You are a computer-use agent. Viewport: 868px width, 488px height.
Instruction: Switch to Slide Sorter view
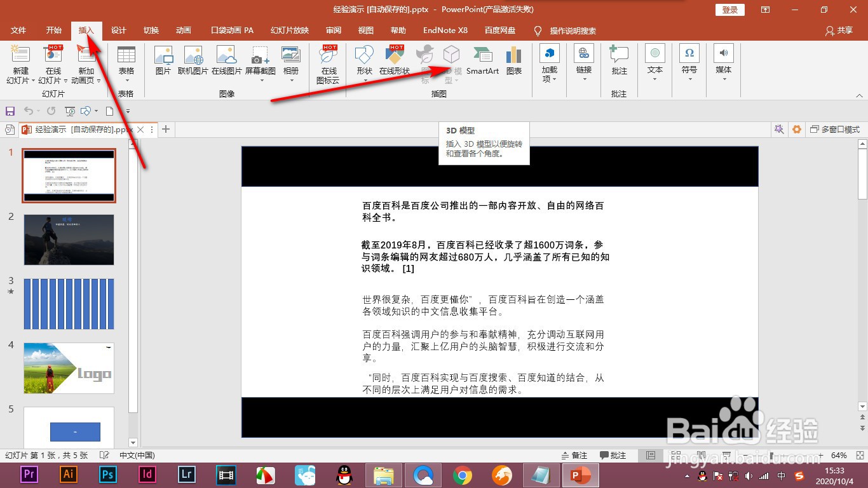click(676, 455)
